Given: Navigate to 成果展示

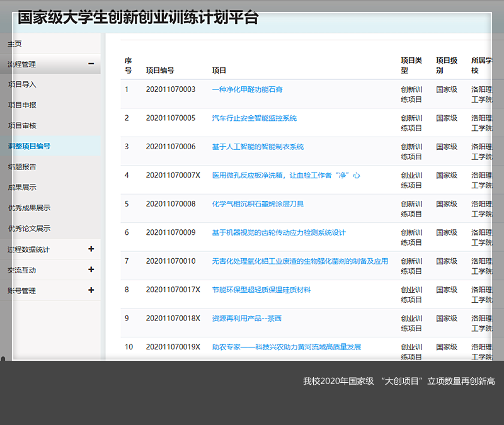Looking at the screenshot, I should (22, 187).
